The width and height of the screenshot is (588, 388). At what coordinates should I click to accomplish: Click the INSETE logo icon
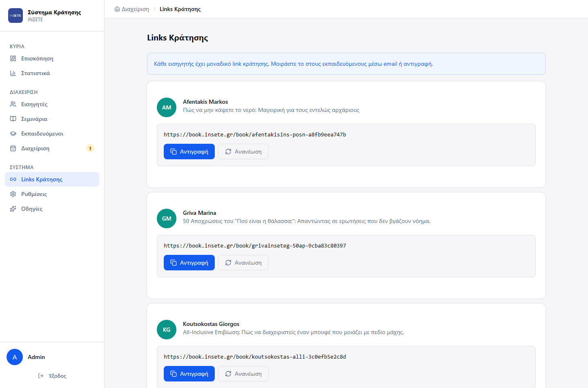click(16, 16)
